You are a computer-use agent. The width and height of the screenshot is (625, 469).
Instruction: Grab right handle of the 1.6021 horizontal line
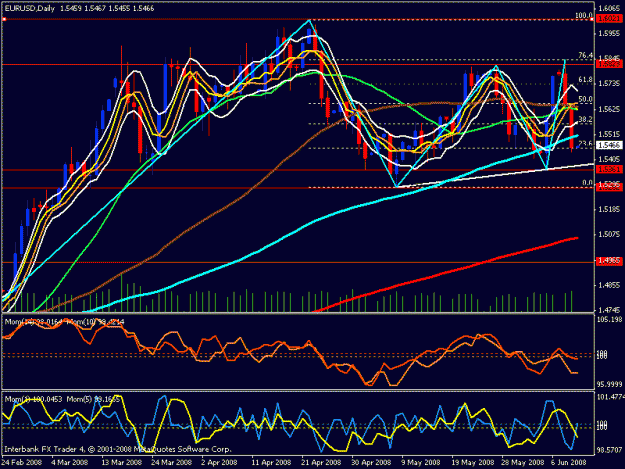(592, 19)
